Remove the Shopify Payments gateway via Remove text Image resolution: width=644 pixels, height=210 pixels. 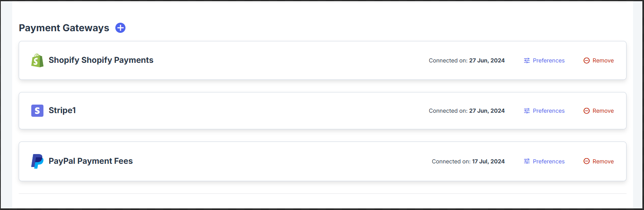(x=603, y=61)
